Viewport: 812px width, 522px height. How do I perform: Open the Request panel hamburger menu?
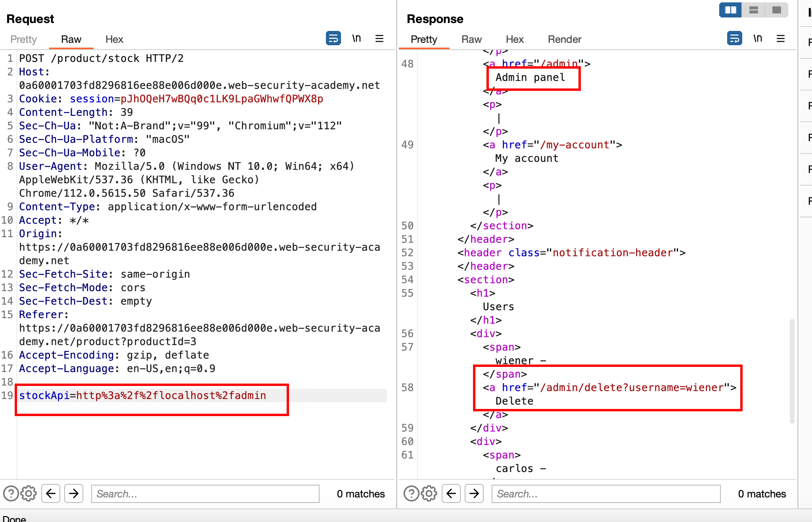click(379, 38)
